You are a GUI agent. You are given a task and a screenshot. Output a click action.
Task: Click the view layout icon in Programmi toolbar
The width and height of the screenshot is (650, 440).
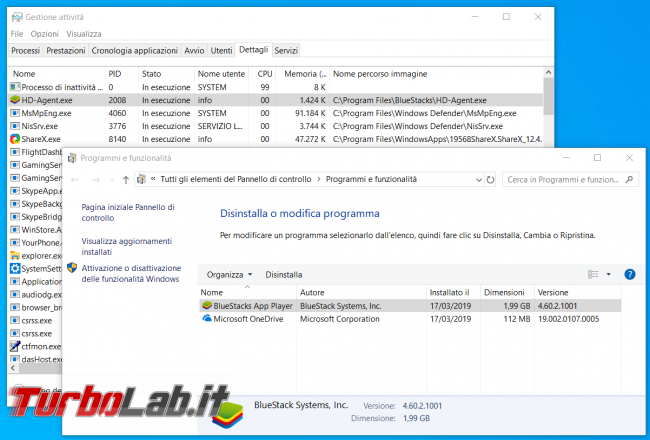pos(593,274)
